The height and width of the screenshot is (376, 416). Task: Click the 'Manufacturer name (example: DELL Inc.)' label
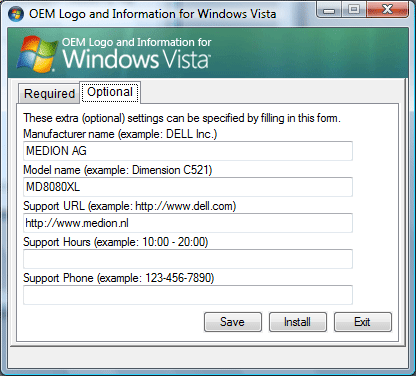pyautogui.click(x=120, y=134)
